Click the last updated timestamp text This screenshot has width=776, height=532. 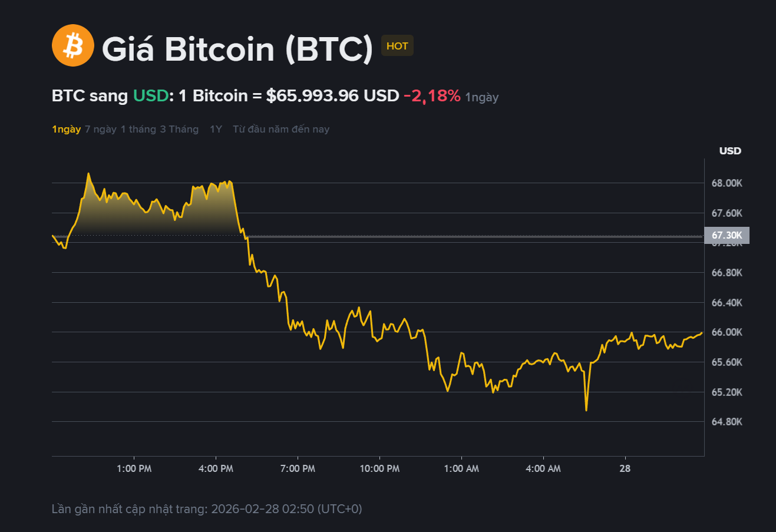click(x=207, y=508)
